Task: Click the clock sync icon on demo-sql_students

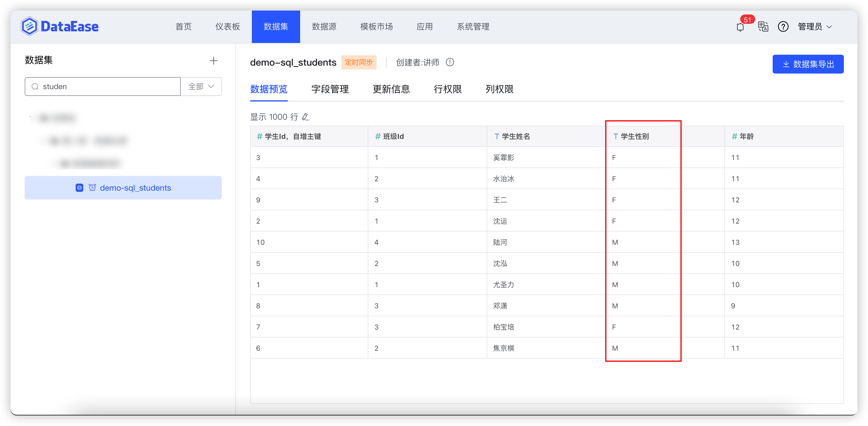Action: 92,188
